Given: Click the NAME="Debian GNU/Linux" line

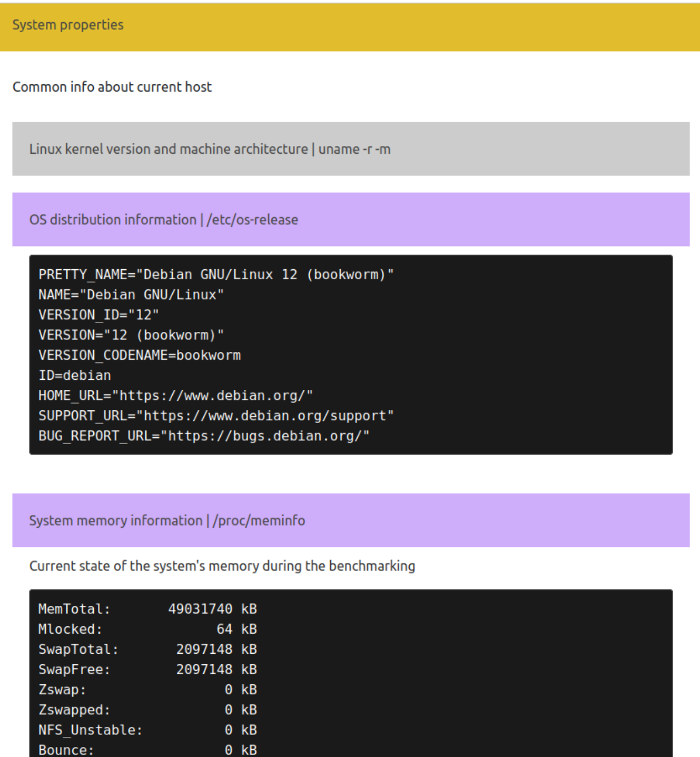Looking at the screenshot, I should click(131, 294).
